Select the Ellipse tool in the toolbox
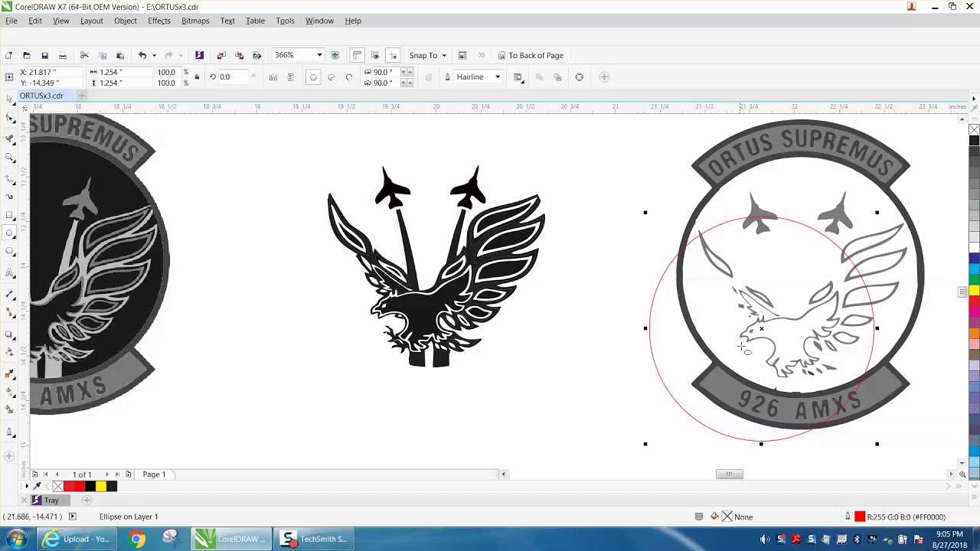The height and width of the screenshot is (551, 980). click(x=9, y=233)
